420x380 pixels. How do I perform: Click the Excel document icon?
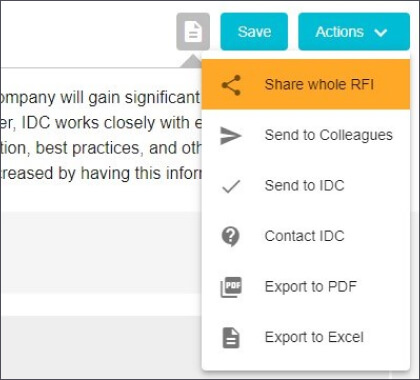tap(231, 338)
